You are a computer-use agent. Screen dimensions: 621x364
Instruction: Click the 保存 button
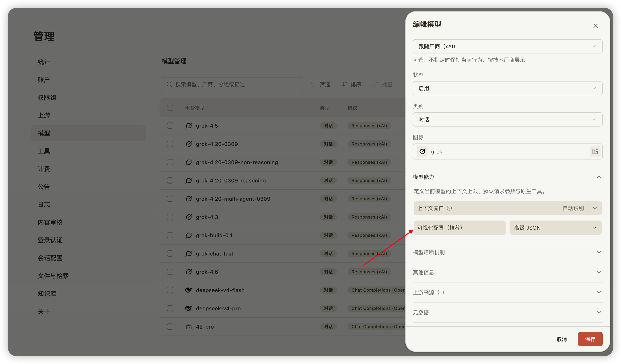coord(590,339)
